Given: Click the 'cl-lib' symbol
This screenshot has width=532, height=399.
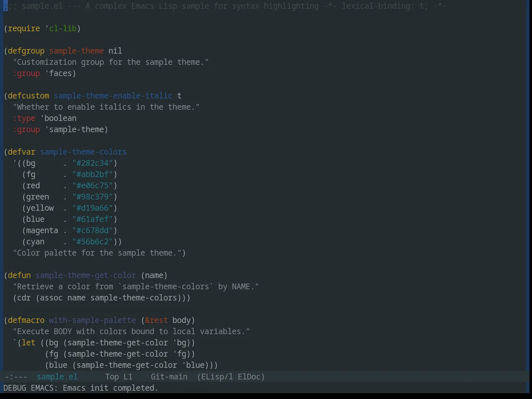Looking at the screenshot, I should point(63,28).
